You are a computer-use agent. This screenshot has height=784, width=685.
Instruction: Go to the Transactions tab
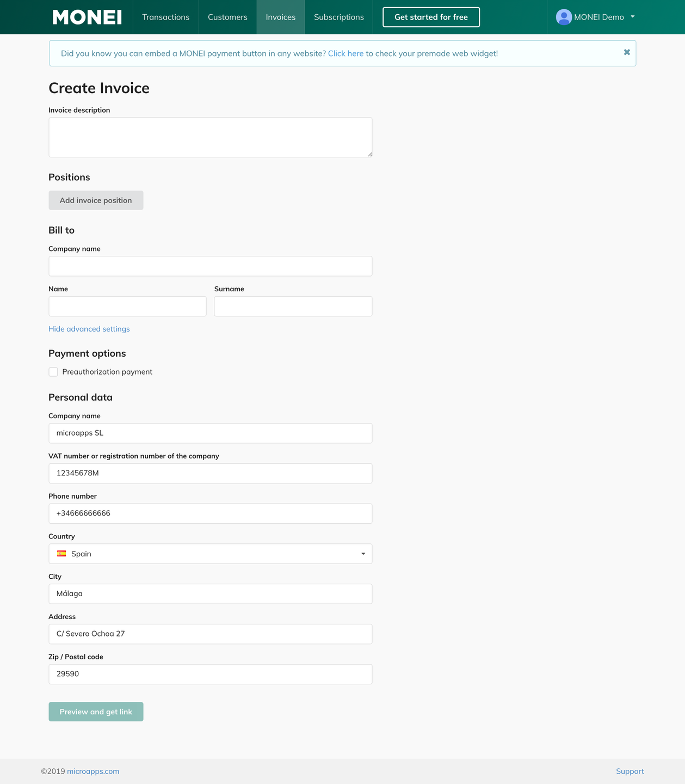(x=166, y=17)
